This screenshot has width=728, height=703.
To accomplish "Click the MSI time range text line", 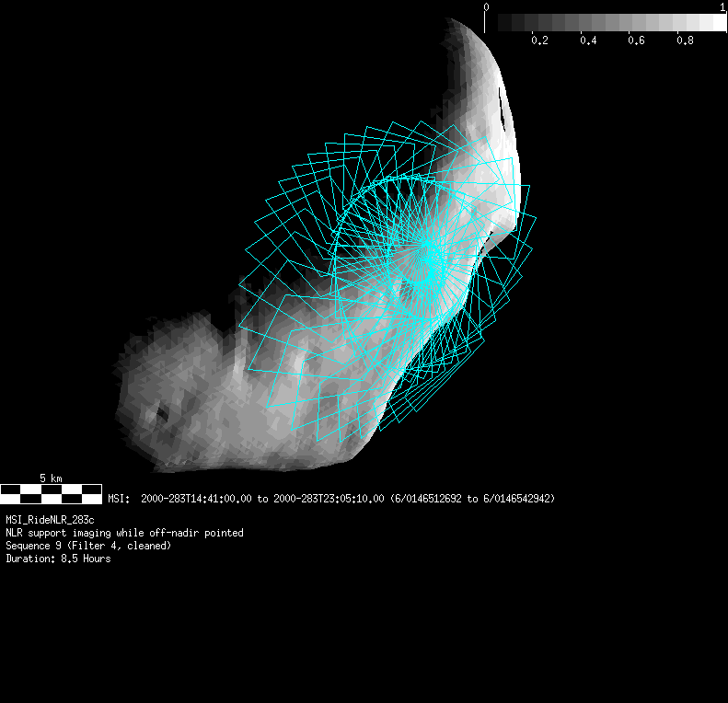I will pyautogui.click(x=331, y=499).
